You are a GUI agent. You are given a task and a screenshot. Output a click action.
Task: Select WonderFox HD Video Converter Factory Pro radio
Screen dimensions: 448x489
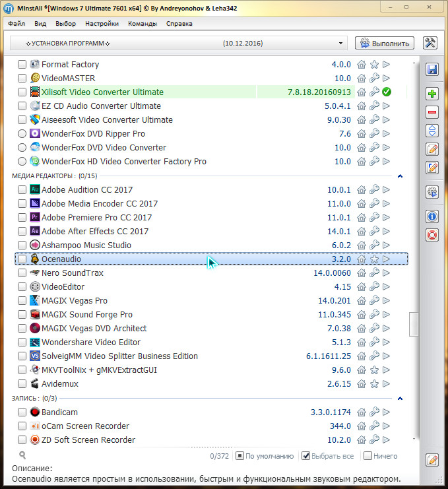22,162
